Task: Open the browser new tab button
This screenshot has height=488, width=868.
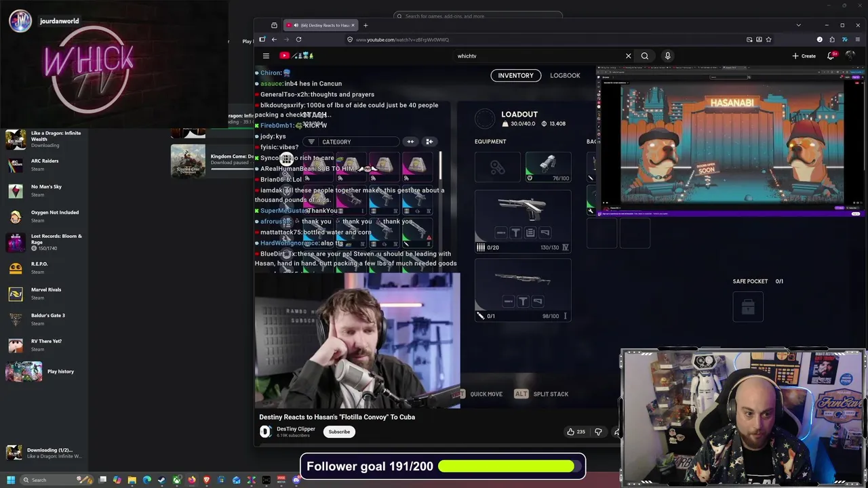Action: click(x=366, y=25)
